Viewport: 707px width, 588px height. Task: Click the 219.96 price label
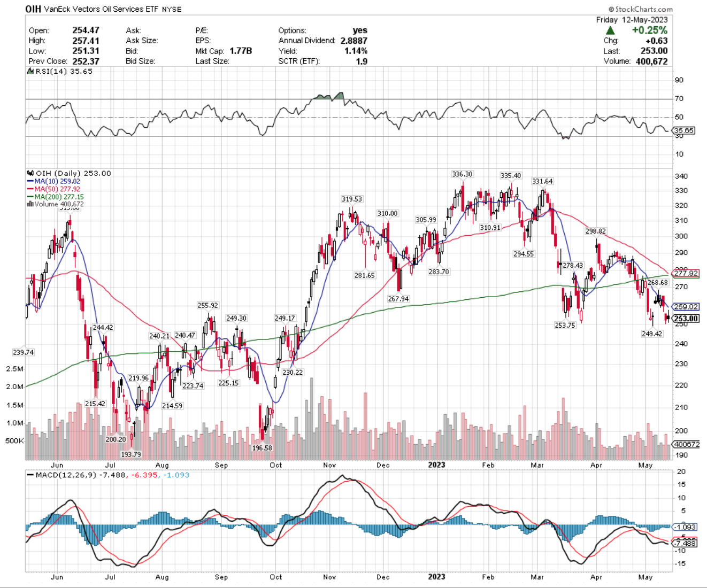click(139, 378)
